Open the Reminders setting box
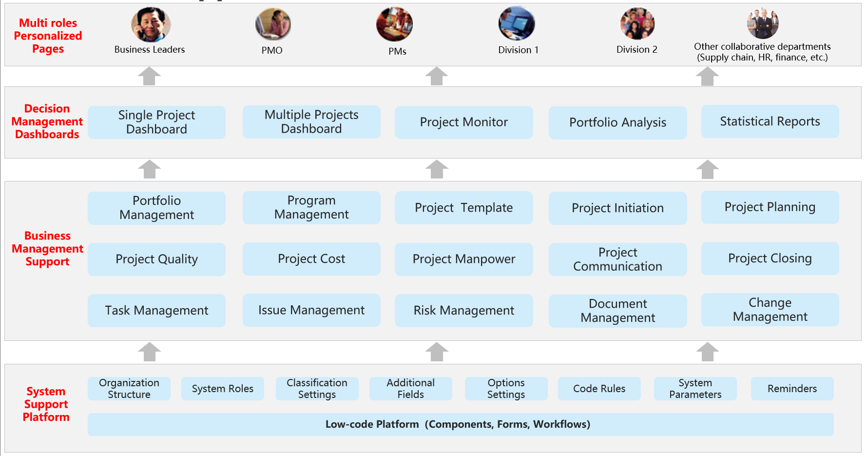The height and width of the screenshot is (456, 868). [792, 389]
